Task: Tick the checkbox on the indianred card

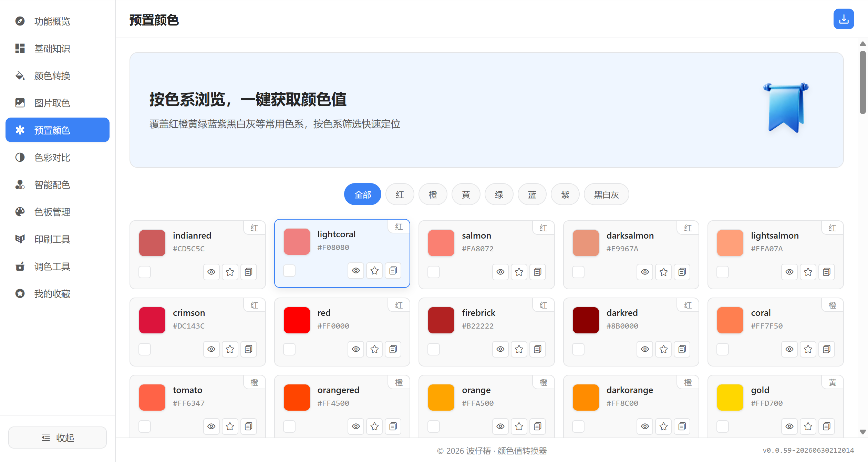Action: coord(145,272)
